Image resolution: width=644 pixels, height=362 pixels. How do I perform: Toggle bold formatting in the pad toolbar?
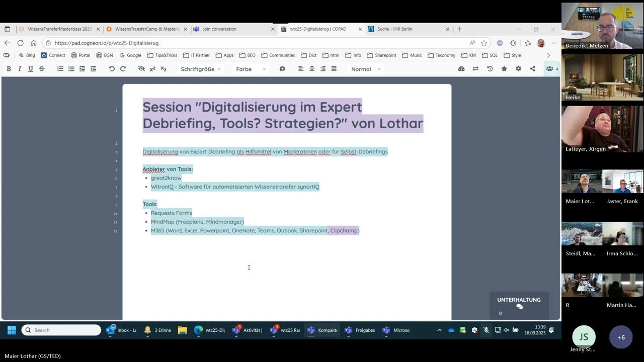tap(9, 69)
